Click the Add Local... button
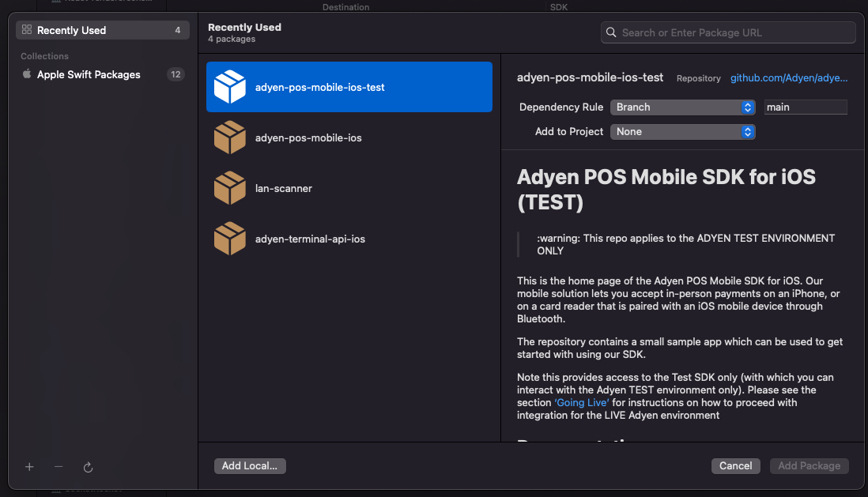 click(250, 466)
